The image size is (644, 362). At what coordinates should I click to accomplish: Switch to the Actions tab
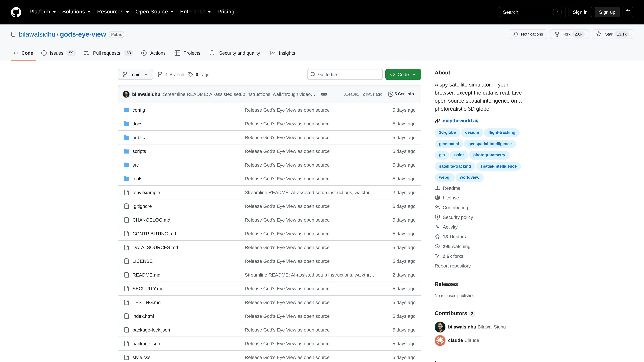(153, 53)
